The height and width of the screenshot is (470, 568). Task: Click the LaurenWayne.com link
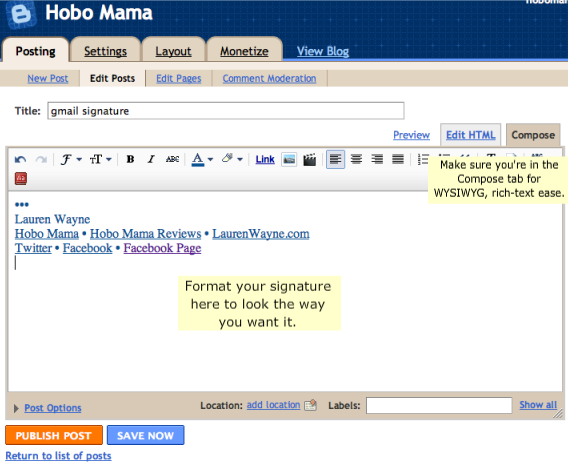pyautogui.click(x=261, y=234)
